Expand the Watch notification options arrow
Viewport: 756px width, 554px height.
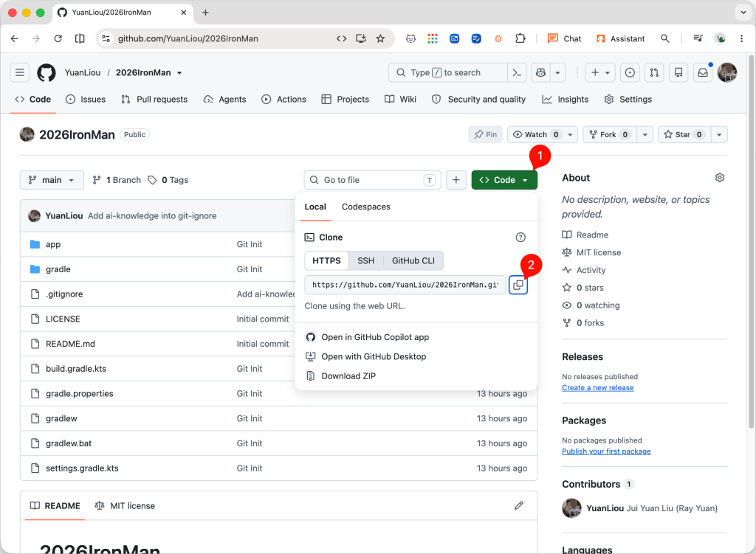point(571,135)
